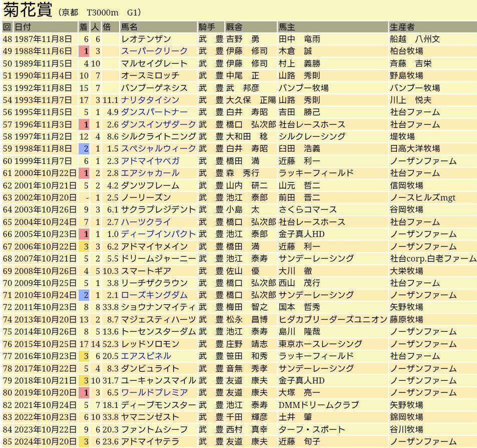Click the エアスピネル link
Screen dimensions: 477x448
(x=146, y=356)
